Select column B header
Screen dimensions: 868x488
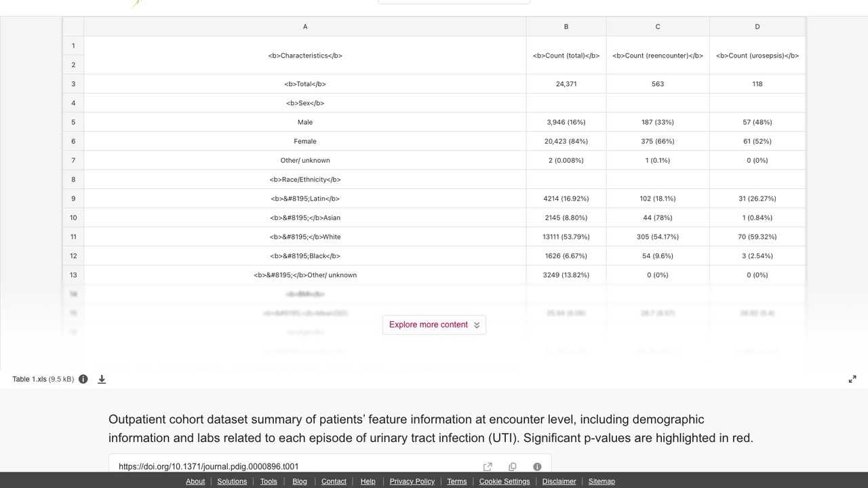tap(566, 26)
